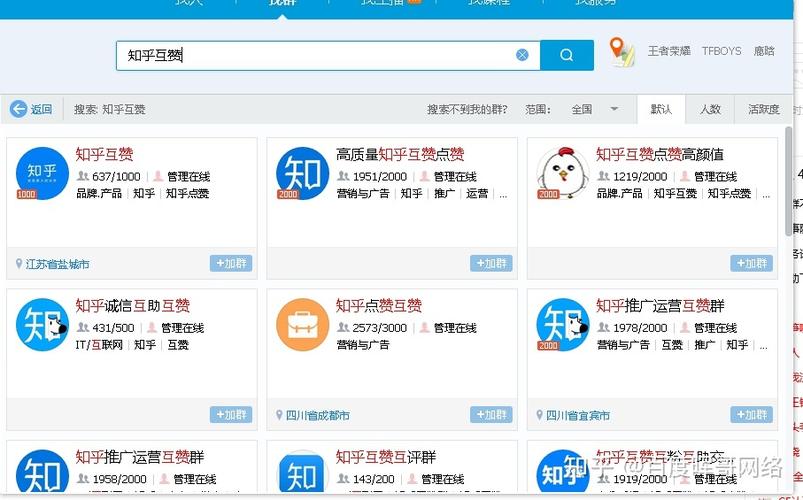This screenshot has height=500, width=803.
Task: Open the 知乎互赞互评群 group avatar
Action: tap(302, 473)
